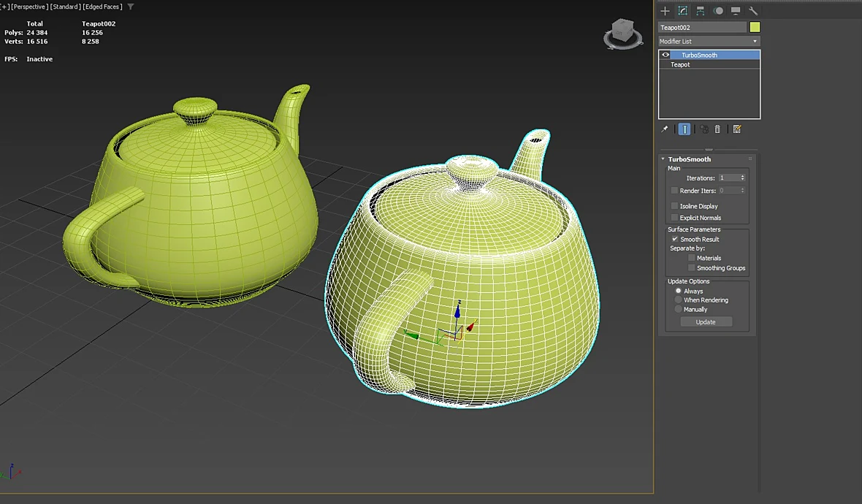The image size is (862, 504).
Task: Hide TurboSmooth modifier via eye icon
Action: 665,55
